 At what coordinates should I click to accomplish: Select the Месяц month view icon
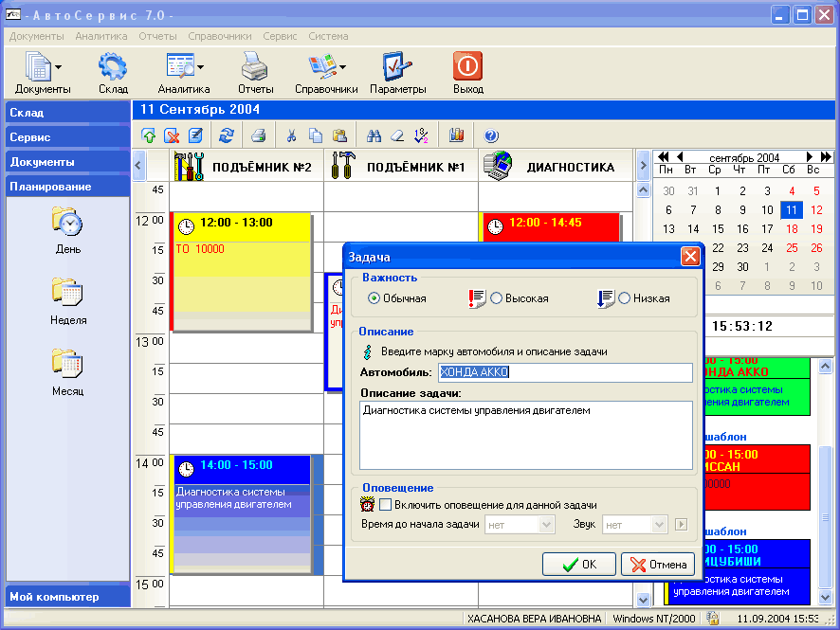68,370
